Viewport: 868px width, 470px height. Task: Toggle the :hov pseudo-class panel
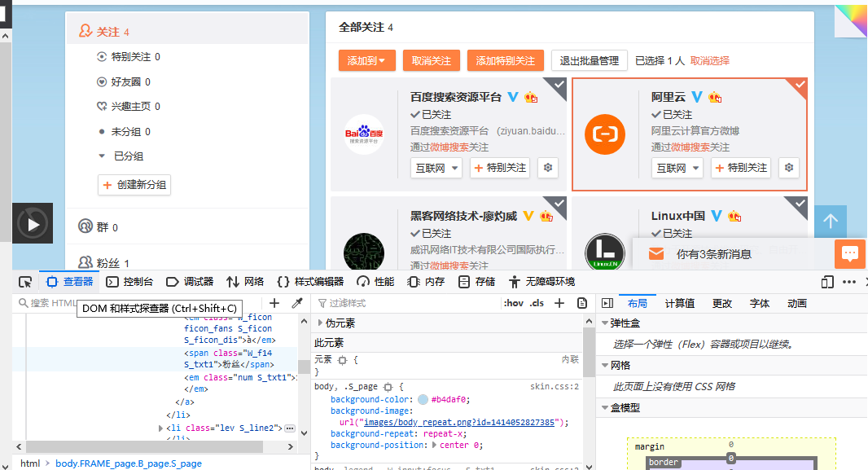514,303
